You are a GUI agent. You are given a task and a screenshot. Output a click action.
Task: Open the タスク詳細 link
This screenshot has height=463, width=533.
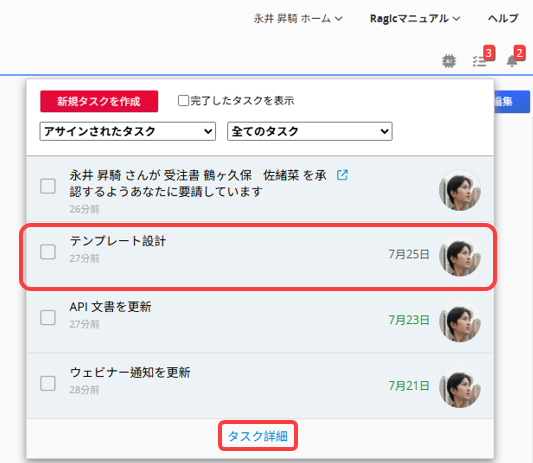pos(258,436)
